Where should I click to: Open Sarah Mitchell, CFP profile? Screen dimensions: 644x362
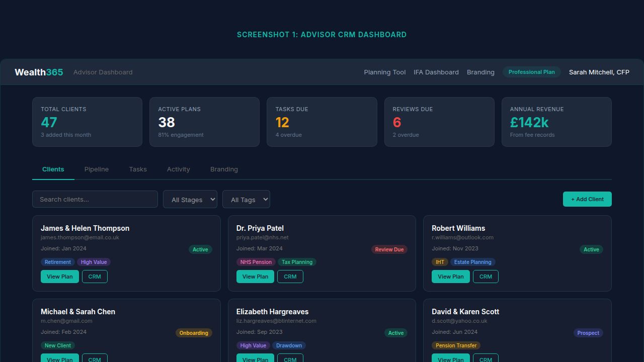point(599,72)
